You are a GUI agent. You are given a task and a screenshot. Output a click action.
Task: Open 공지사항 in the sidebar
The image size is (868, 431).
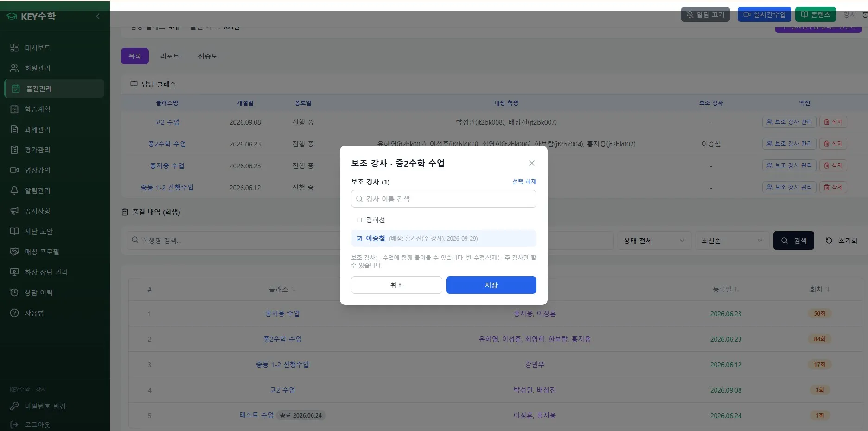[x=54, y=211]
